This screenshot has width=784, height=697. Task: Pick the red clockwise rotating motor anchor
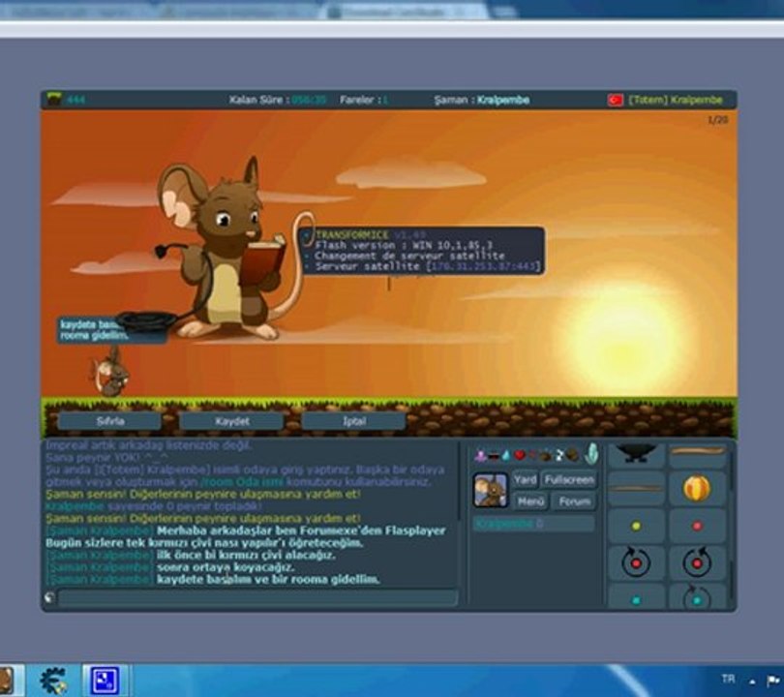click(x=636, y=563)
